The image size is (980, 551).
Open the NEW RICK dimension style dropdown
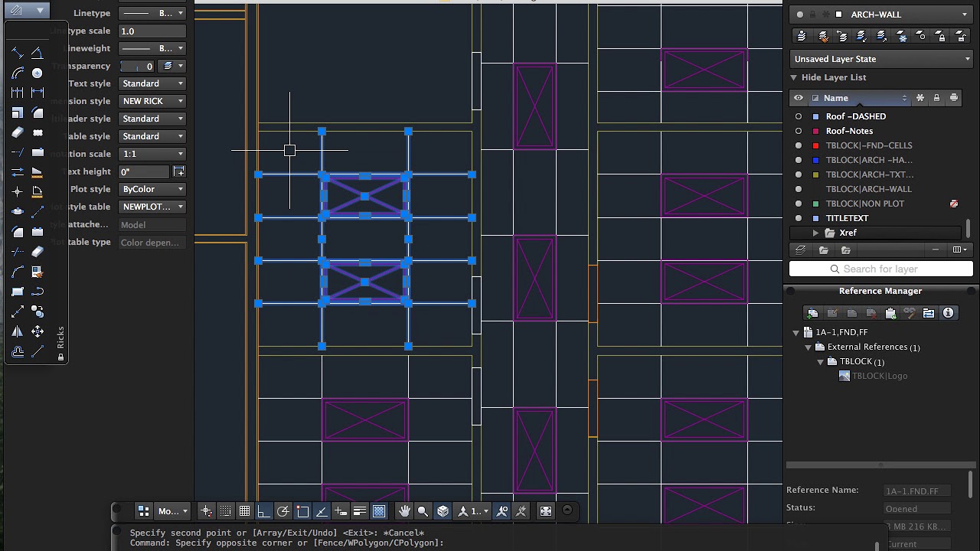point(153,101)
